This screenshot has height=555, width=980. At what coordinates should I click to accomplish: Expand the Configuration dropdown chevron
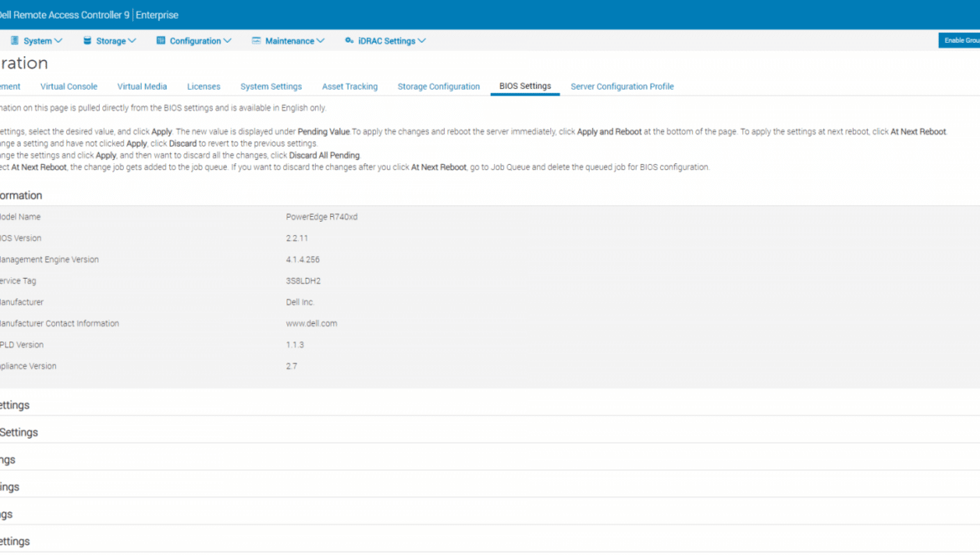coord(228,41)
